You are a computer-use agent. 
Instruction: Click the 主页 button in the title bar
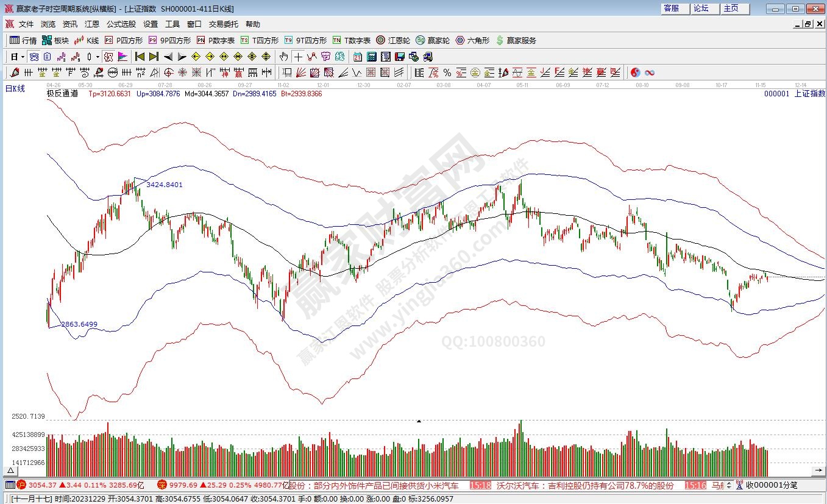click(x=731, y=9)
